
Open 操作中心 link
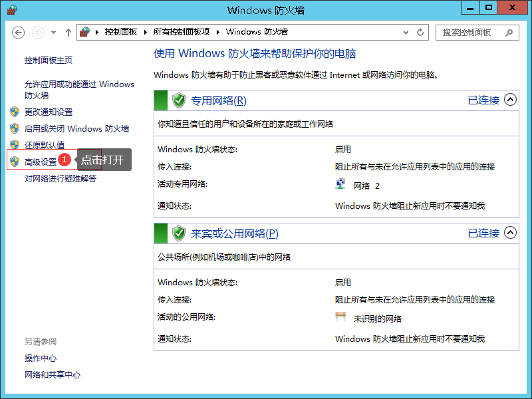[41, 358]
